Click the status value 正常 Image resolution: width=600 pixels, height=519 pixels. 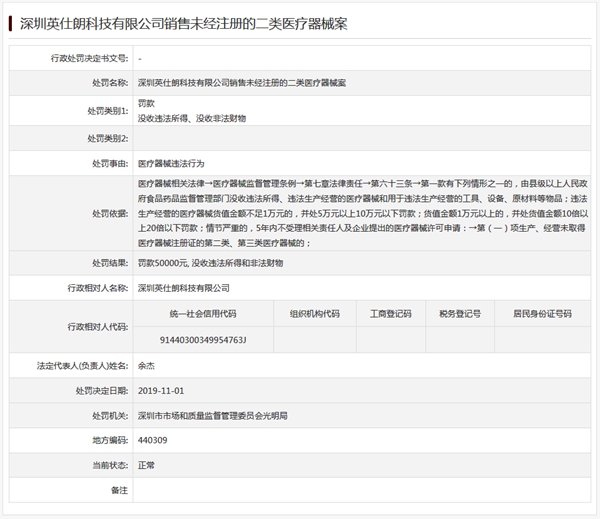point(146,465)
